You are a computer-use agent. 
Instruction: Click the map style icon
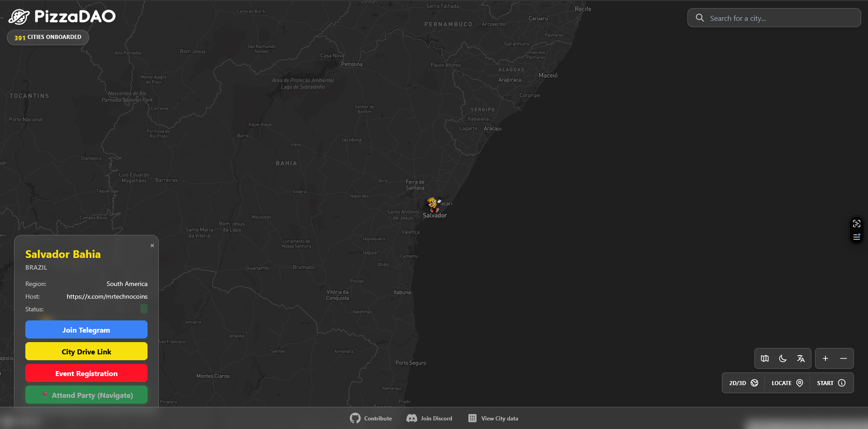tap(765, 358)
